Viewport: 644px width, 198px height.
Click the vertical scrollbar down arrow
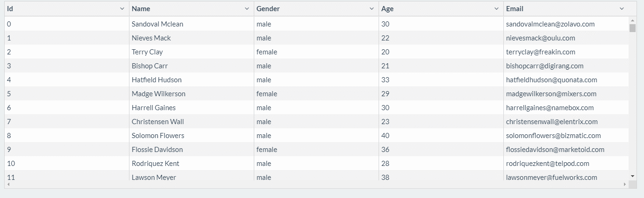[x=632, y=176]
